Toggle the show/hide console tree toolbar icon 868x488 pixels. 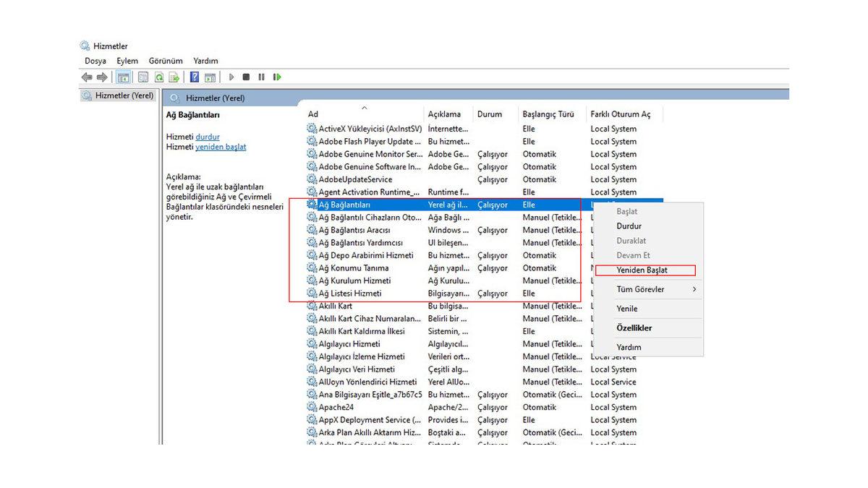tap(124, 77)
